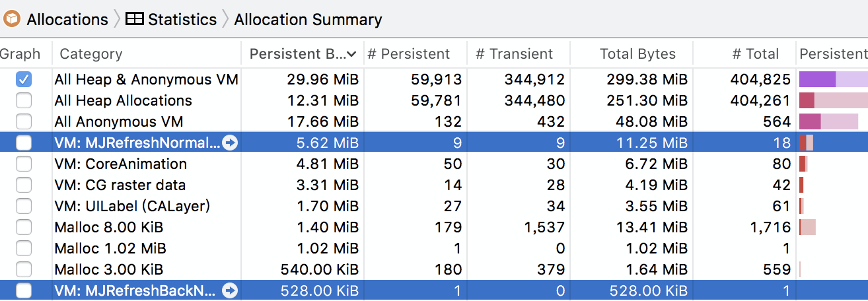Enable graph for All Heap Allocations
The image size is (868, 301).
coord(24,101)
